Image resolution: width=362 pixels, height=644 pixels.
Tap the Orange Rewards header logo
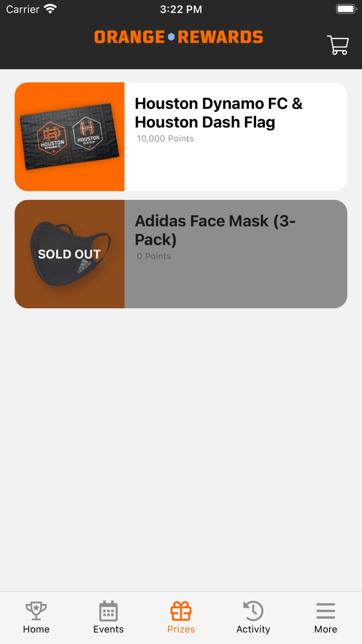[x=178, y=37]
